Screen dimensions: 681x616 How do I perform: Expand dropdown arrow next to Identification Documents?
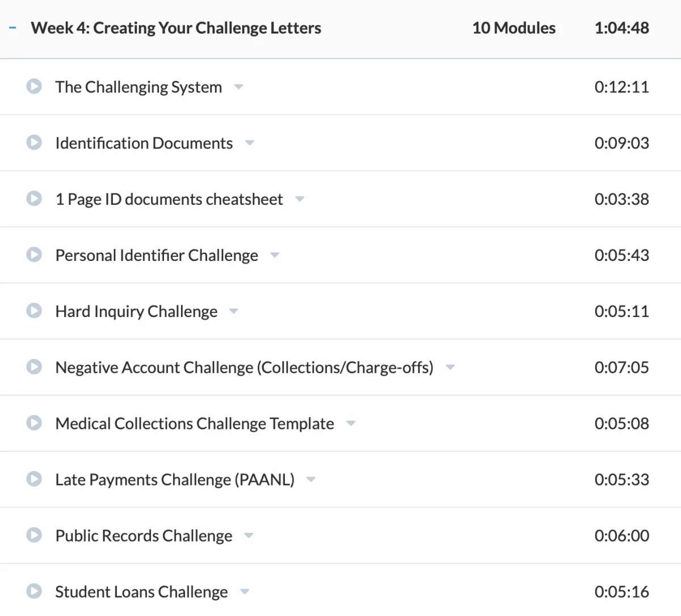coord(250,143)
